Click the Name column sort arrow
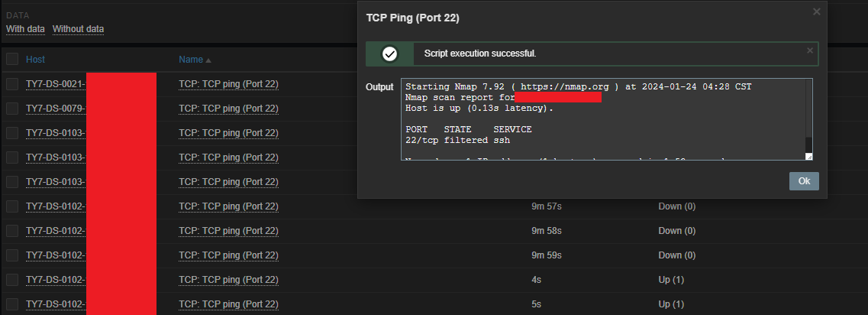This screenshot has width=868, height=315. [x=208, y=60]
